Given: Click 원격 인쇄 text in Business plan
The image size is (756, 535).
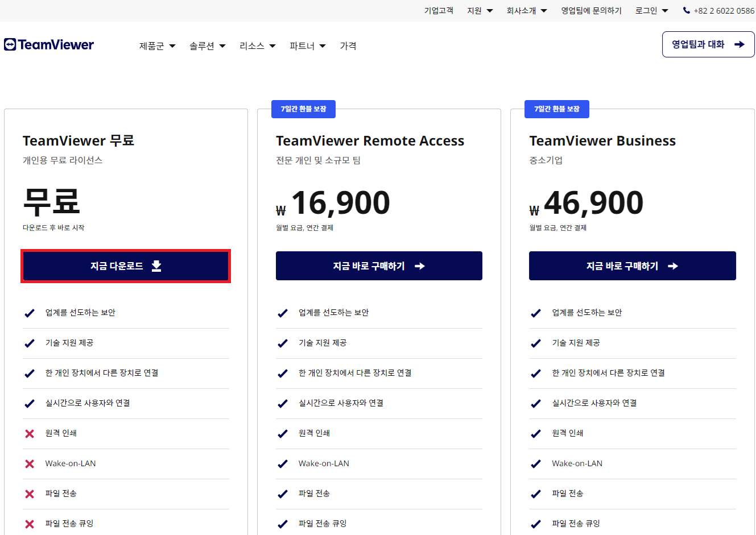Looking at the screenshot, I should tap(568, 433).
